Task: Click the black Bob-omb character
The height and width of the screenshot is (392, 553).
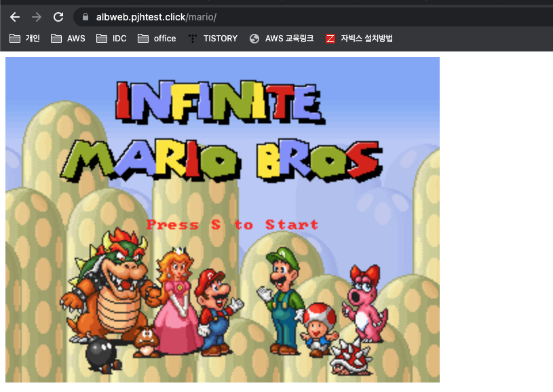Action: pyautogui.click(x=102, y=355)
